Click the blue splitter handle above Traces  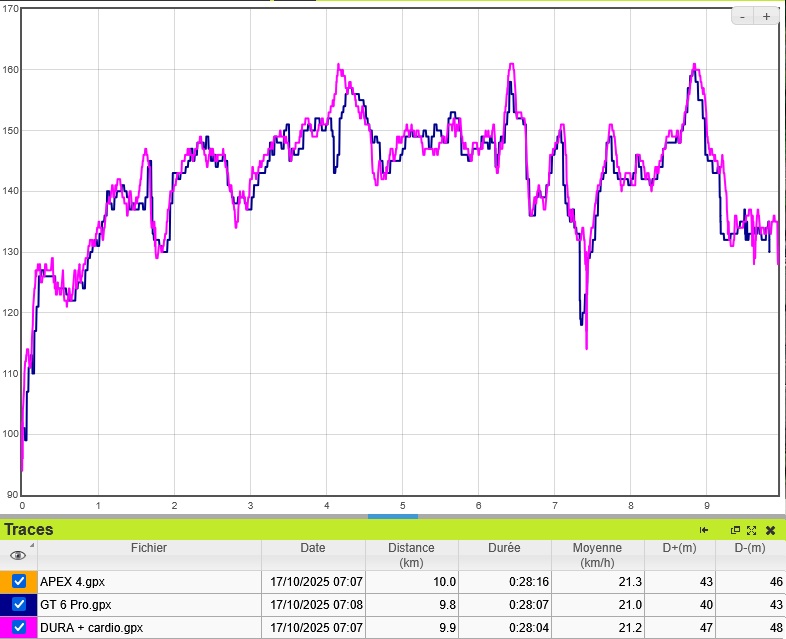[x=393, y=516]
